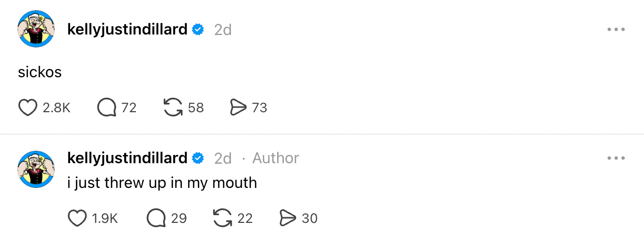Open the "i just threw up in my mouth" text
The image size is (644, 244).
(x=162, y=183)
